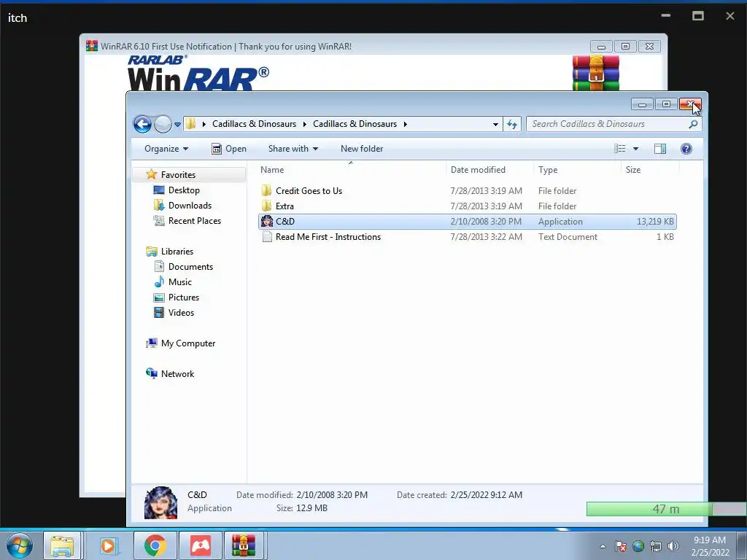Click the C&D thumbnail in details pane
The image size is (747, 560).
(160, 503)
